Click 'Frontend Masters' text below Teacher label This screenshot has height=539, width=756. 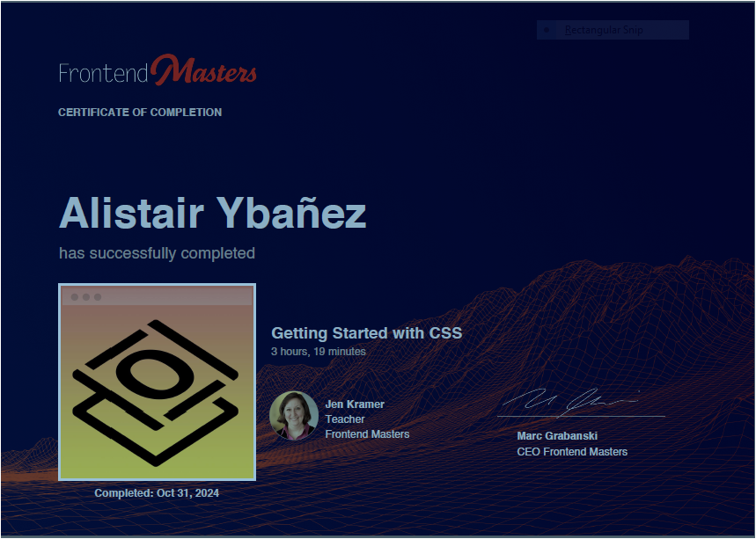point(367,434)
